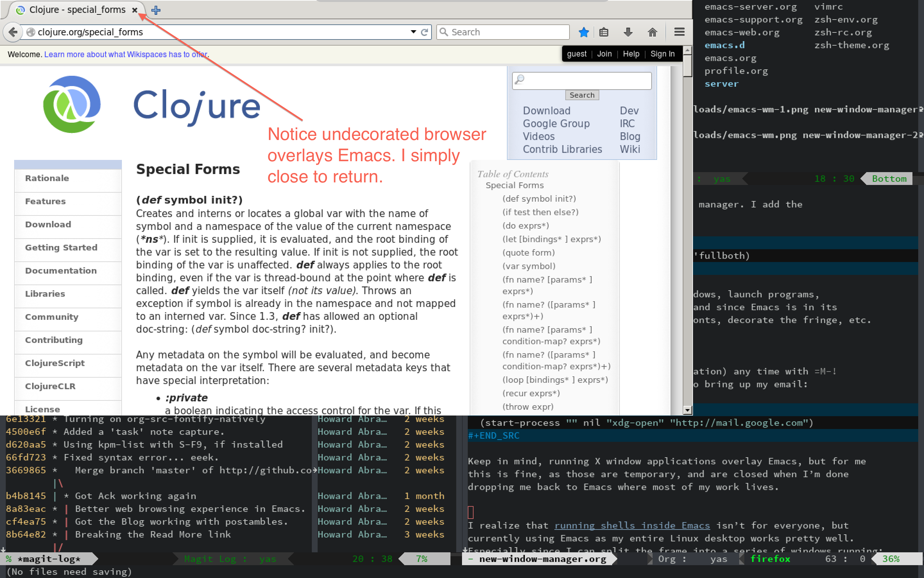The height and width of the screenshot is (578, 924).
Task: Go to the browser home icon
Action: [x=653, y=32]
